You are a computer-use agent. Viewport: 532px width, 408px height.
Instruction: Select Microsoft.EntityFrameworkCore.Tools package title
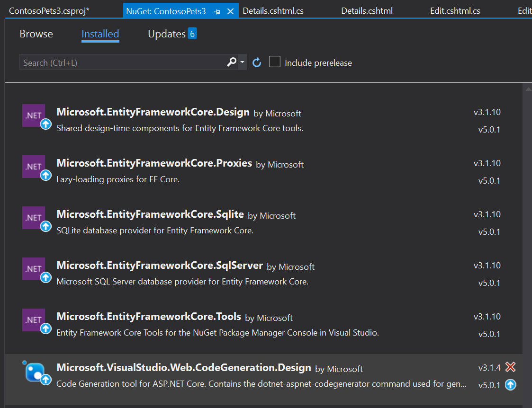tap(149, 317)
